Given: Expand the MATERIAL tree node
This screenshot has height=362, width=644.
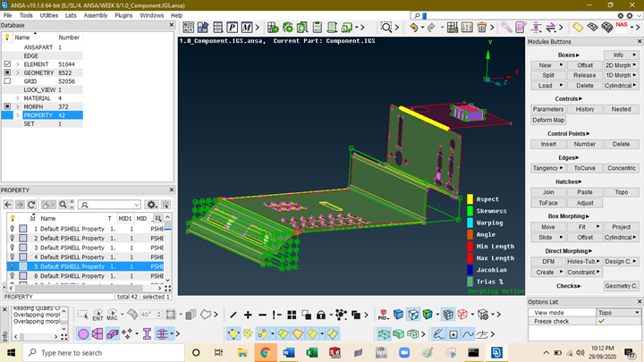Looking at the screenshot, I should 18,98.
